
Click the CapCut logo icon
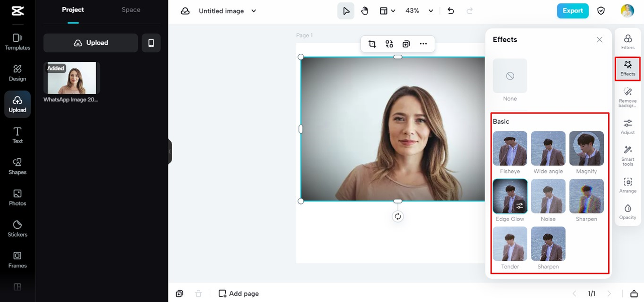[x=17, y=11]
